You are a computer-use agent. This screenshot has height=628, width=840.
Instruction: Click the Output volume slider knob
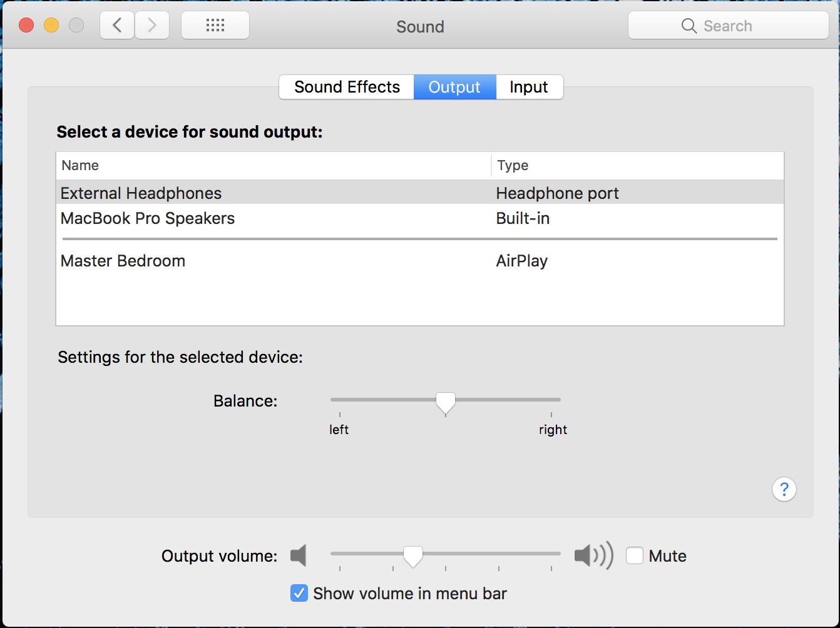pyautogui.click(x=412, y=555)
